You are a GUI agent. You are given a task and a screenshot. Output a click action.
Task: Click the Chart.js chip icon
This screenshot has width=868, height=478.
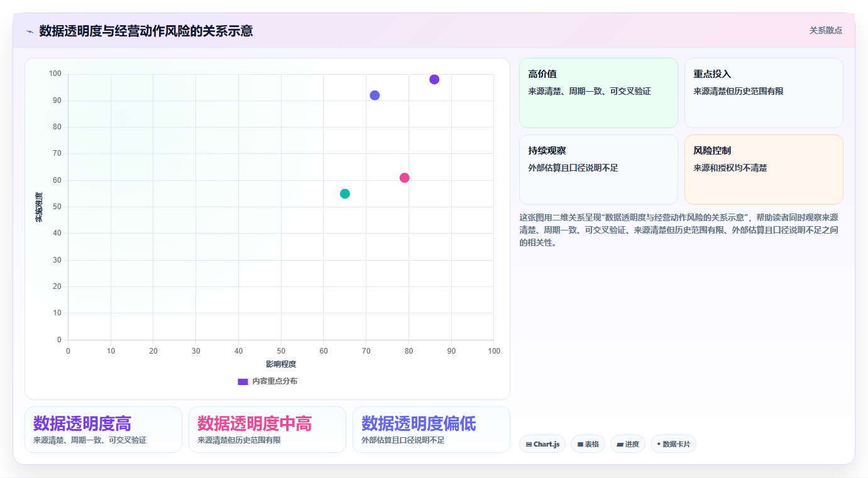(529, 445)
